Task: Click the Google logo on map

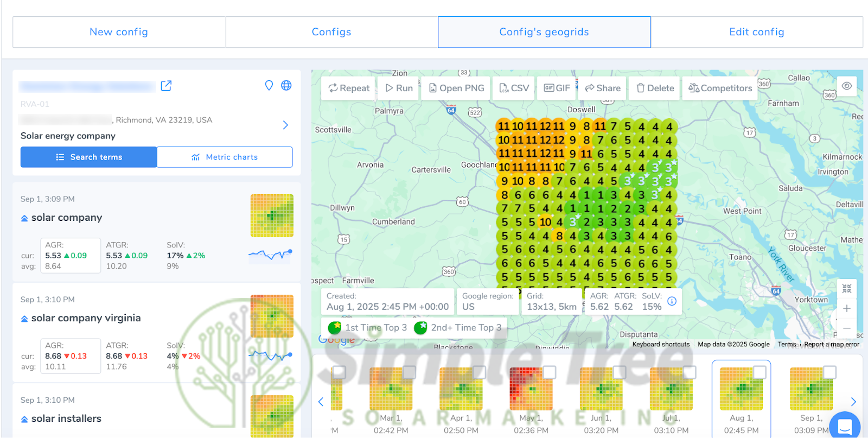Action: click(x=336, y=340)
